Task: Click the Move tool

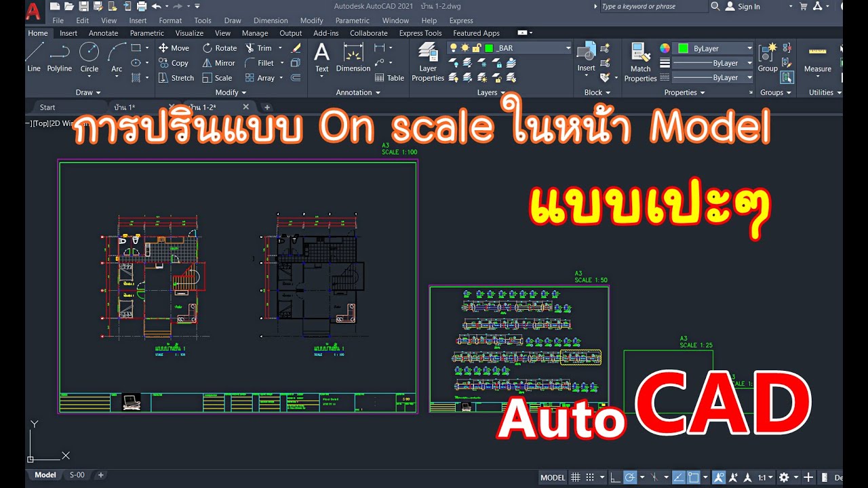Action: click(174, 48)
